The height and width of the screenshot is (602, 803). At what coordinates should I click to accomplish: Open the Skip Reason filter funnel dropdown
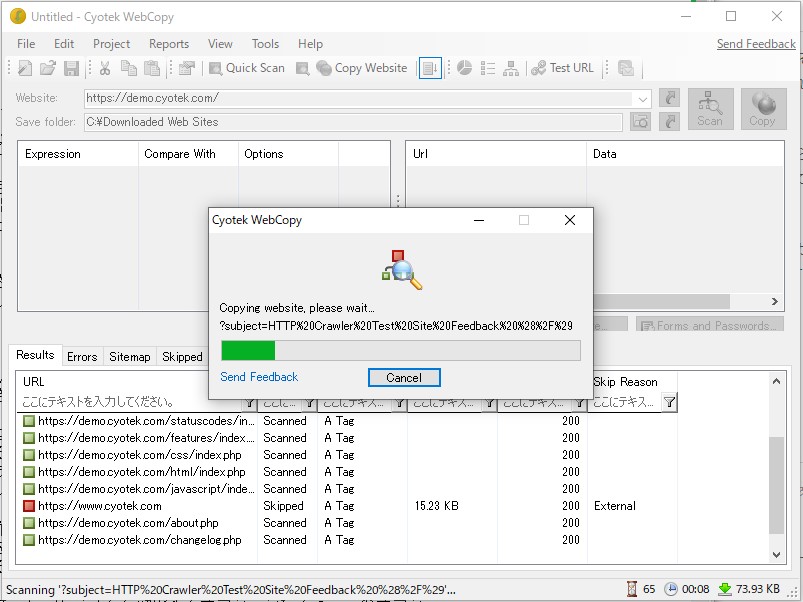coord(669,403)
